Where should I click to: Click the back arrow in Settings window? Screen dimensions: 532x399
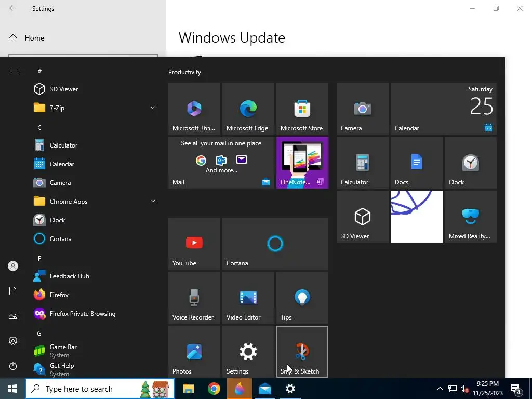pyautogui.click(x=12, y=8)
